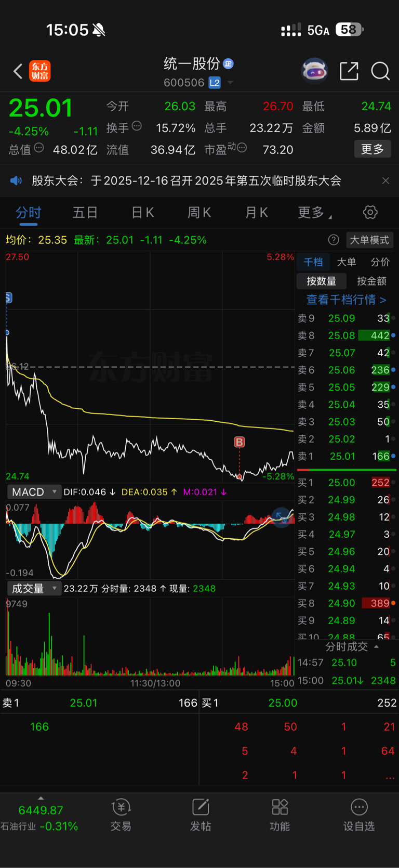Tap the speaker announcement icon
Image resolution: width=399 pixels, height=868 pixels.
click(x=16, y=180)
